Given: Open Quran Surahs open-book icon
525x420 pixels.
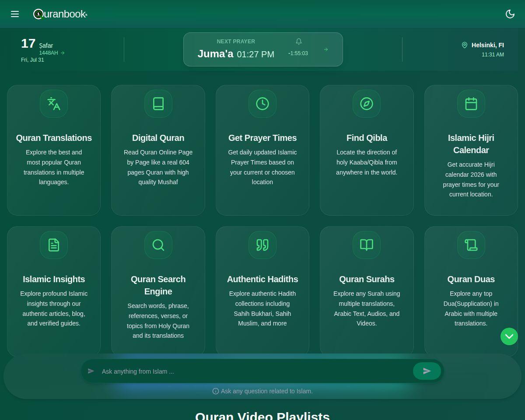Looking at the screenshot, I should [x=367, y=245].
